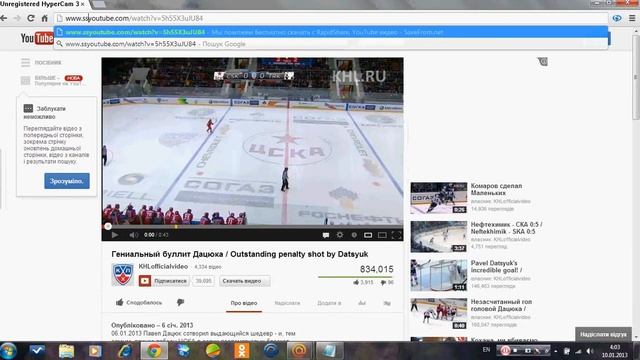Click the eye extension icon in toolbar
Image resolution: width=640 pixels, height=360 pixels.
tap(617, 18)
